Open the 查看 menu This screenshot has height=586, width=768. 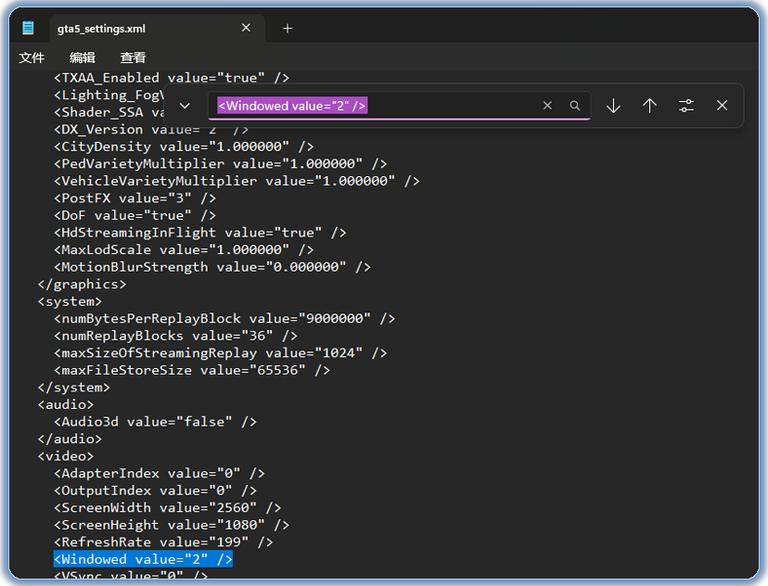point(133,58)
